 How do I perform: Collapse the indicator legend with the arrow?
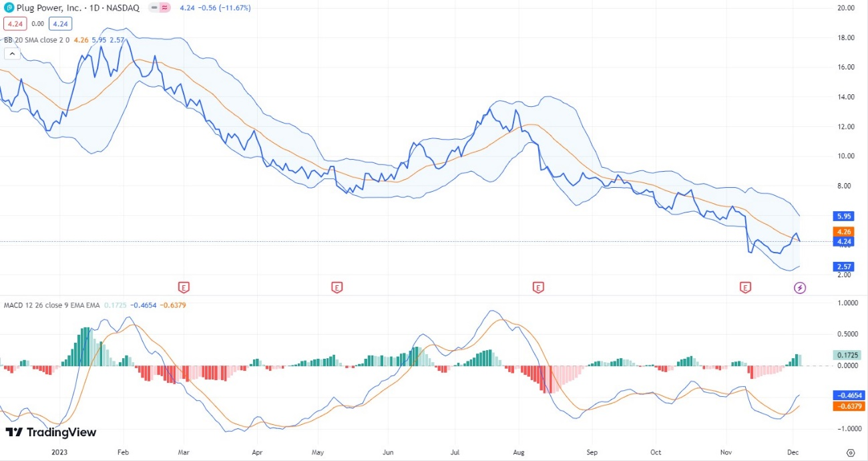[11, 53]
